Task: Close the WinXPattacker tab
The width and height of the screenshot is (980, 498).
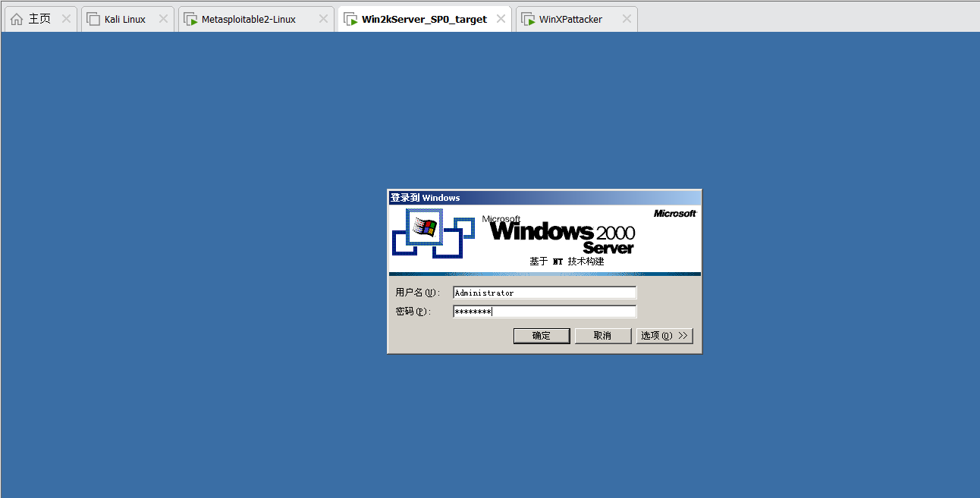Action: coord(627,19)
